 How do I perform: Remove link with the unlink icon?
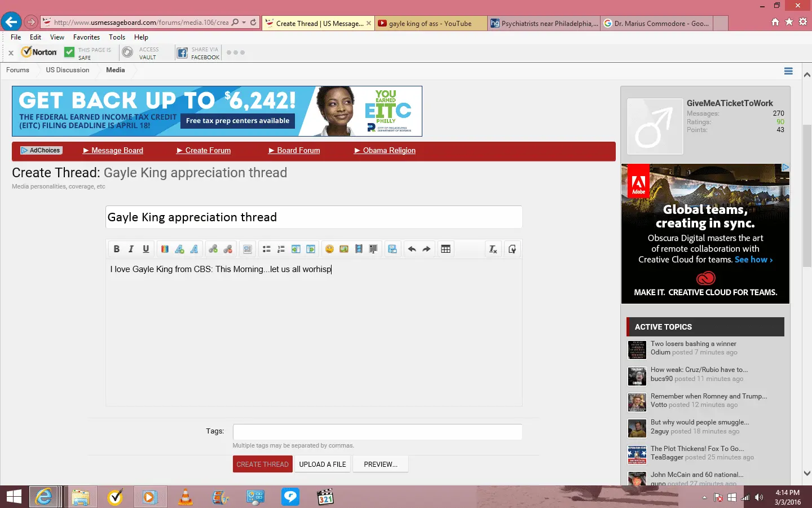click(x=228, y=249)
